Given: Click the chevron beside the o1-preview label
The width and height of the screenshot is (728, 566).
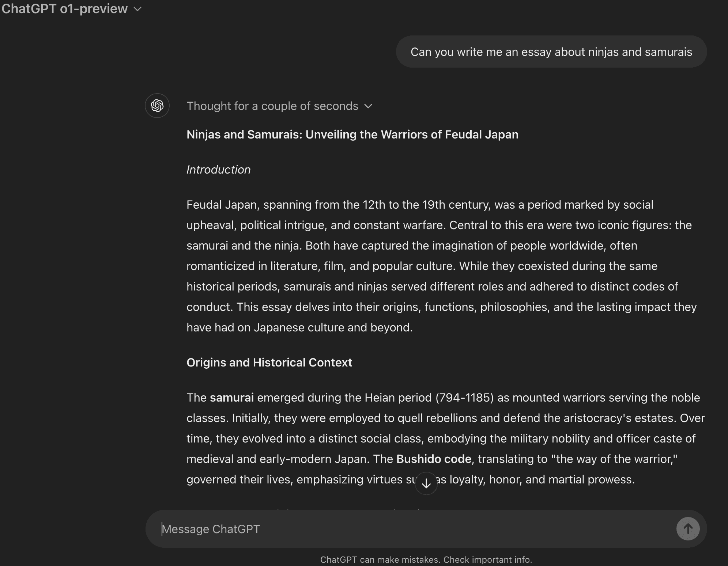Looking at the screenshot, I should (137, 9).
